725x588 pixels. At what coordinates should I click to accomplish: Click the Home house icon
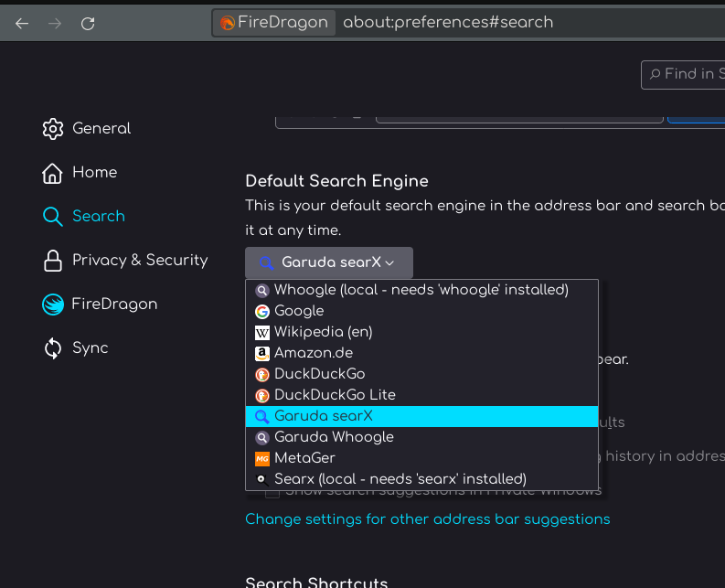click(52, 173)
